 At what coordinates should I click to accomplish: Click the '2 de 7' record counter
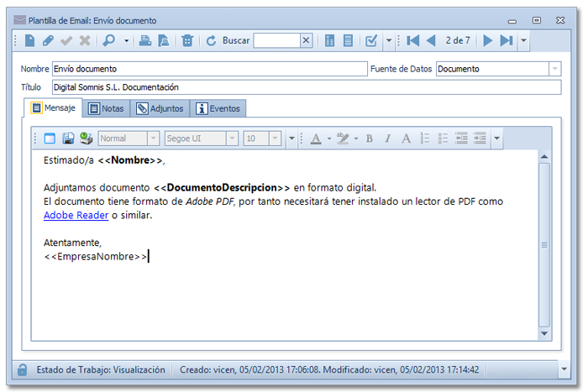click(x=458, y=40)
